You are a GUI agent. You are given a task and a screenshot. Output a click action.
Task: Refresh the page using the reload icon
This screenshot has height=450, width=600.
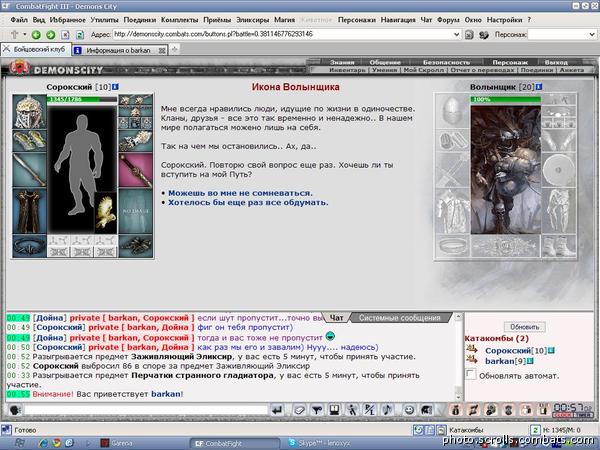coord(80,35)
